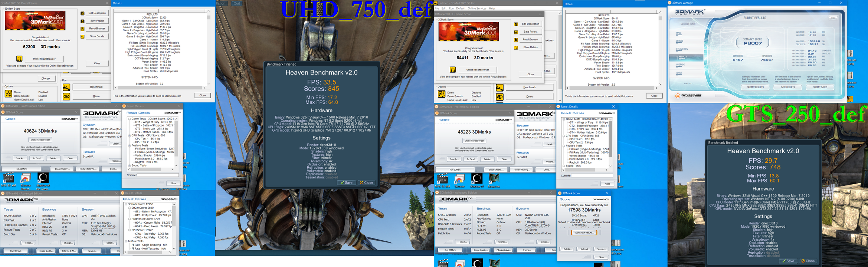Click the Futuremark Corporation logo in 3DMark Vantage
Screen dimensions: 868x267
point(689,96)
